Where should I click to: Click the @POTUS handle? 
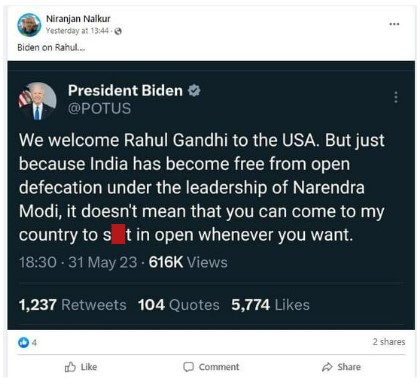tap(99, 109)
